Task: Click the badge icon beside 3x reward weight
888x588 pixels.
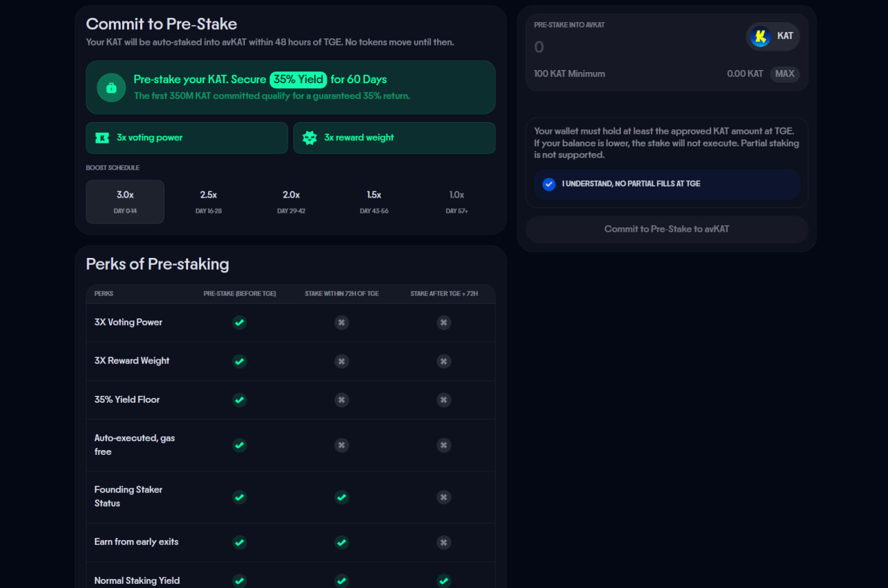Action: click(x=309, y=138)
